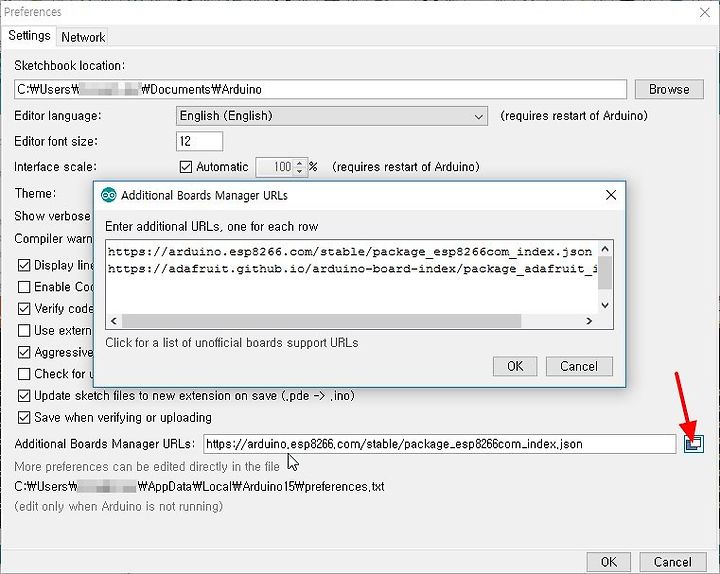720x574 pixels.
Task: Click Browse for sketchbook location
Action: [669, 89]
